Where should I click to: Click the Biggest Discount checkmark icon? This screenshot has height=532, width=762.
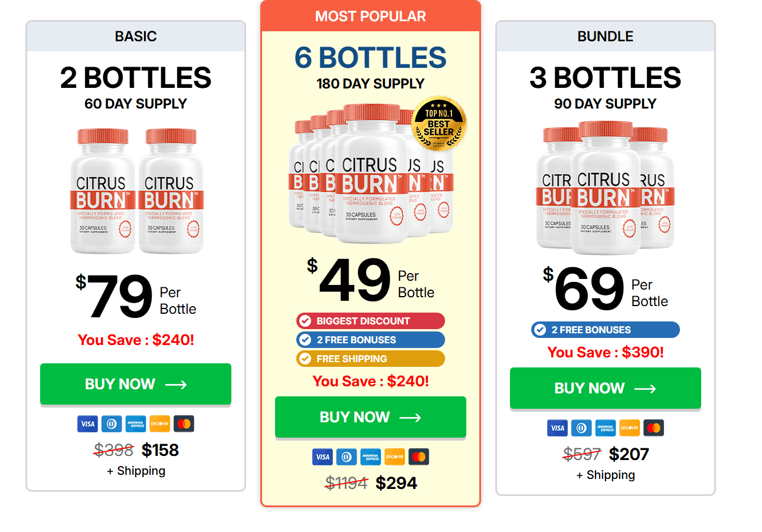[x=305, y=321]
